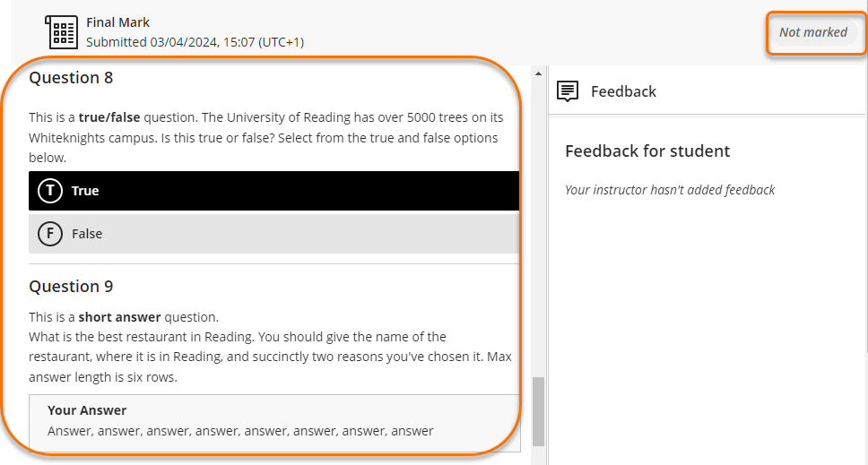Click the Question 9 heading
This screenshot has width=868, height=465.
(71, 287)
